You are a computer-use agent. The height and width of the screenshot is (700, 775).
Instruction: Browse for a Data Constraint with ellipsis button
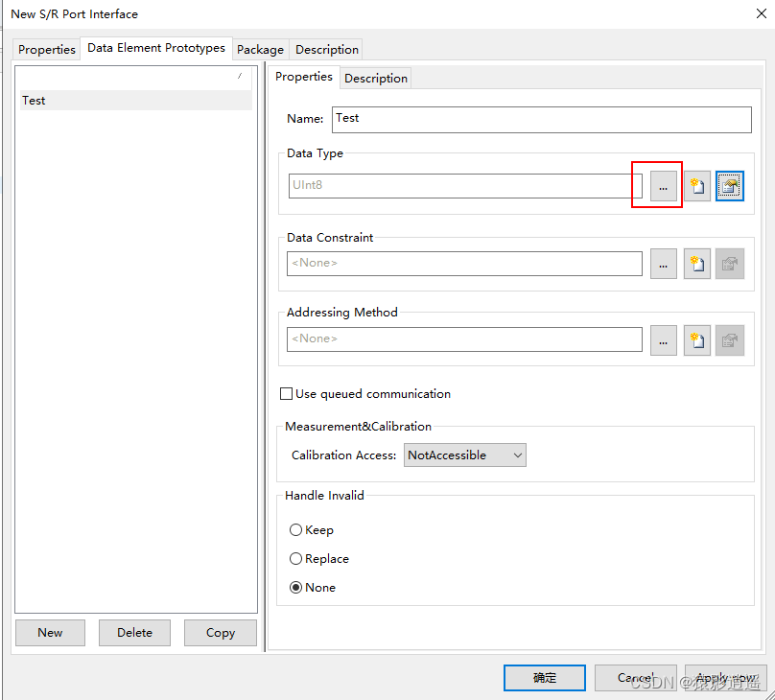coord(664,264)
